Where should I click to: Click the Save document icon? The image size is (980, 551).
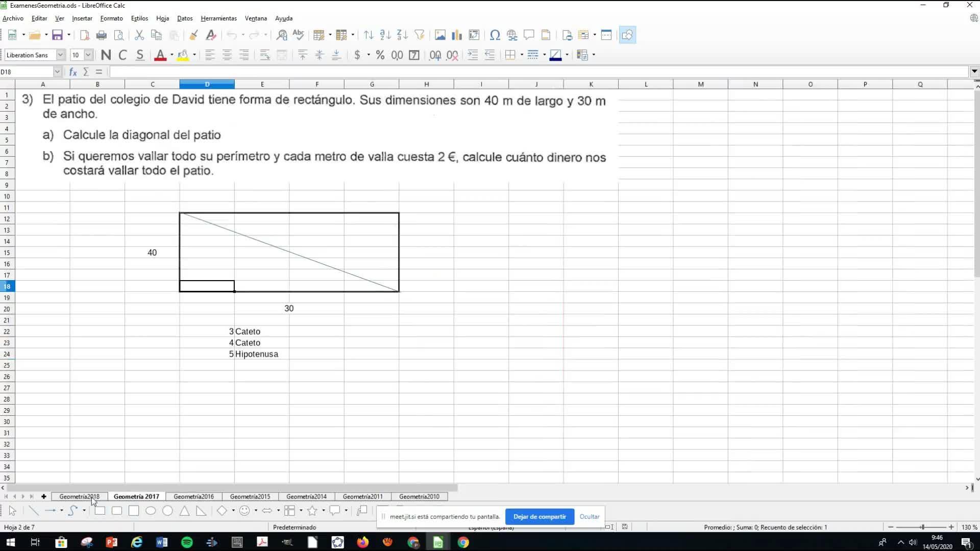click(57, 35)
